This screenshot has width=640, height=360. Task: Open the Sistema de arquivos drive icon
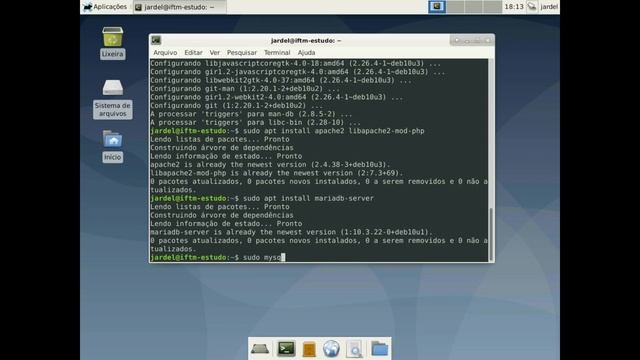[x=112, y=87]
